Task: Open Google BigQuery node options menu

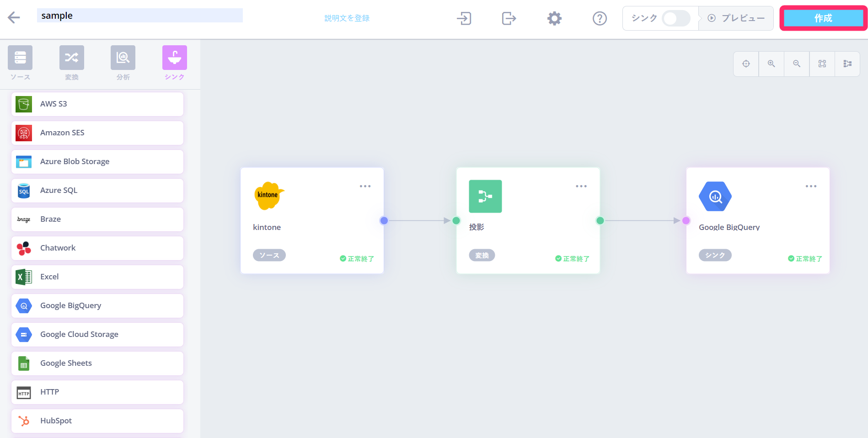Action: [x=811, y=186]
